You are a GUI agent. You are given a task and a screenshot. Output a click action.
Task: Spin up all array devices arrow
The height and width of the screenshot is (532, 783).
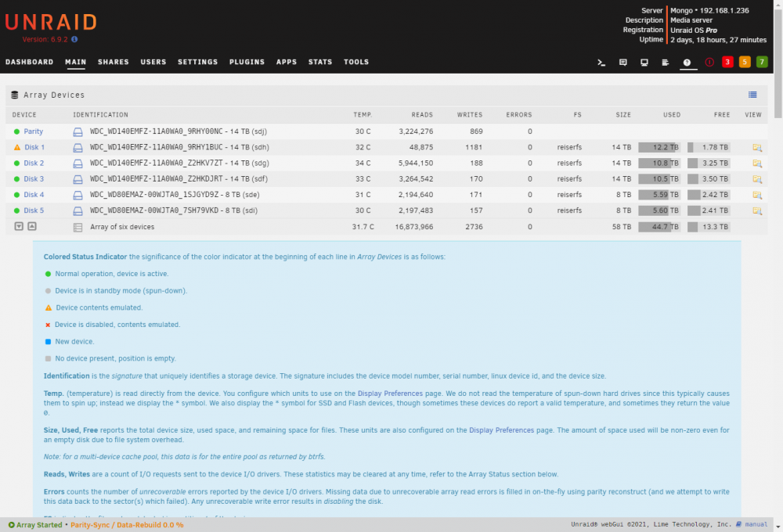(x=32, y=226)
